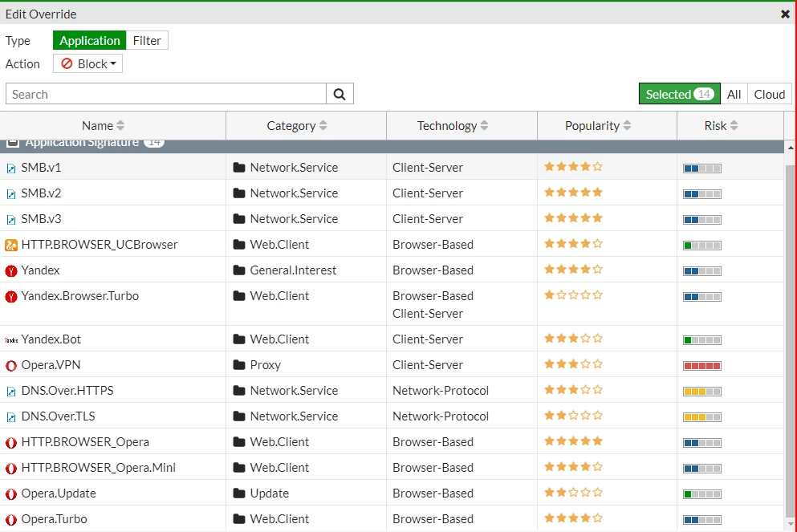Click the DNS.Over.HTTPS yellow risk bar
Screen dimensions: 797x532
702,392
